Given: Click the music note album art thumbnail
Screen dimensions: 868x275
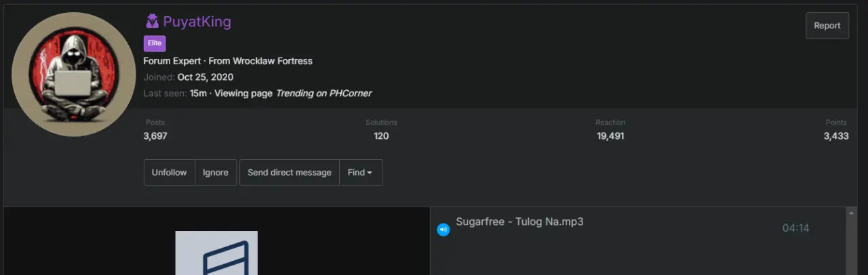Looking at the screenshot, I should 216,253.
